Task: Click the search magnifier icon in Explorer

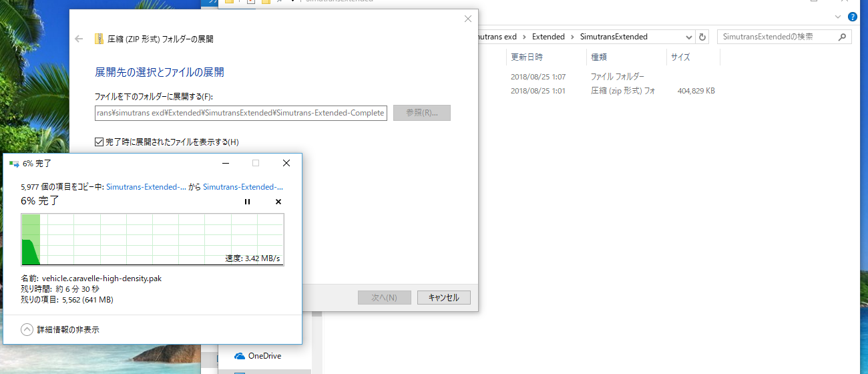Action: [x=843, y=37]
